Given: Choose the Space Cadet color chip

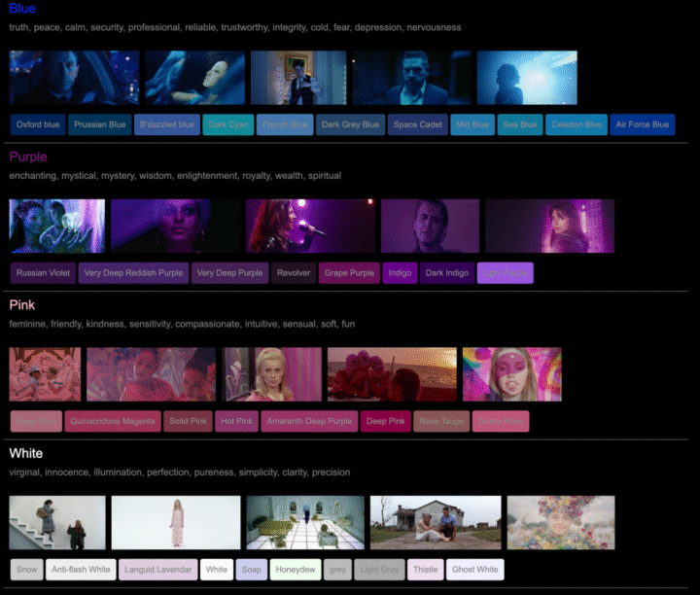Looking at the screenshot, I should tap(417, 124).
